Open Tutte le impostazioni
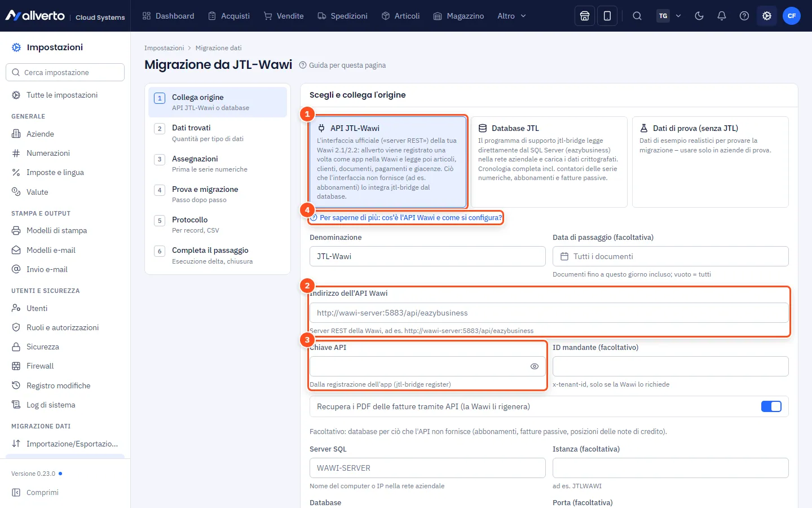The height and width of the screenshot is (508, 812). (x=65, y=95)
